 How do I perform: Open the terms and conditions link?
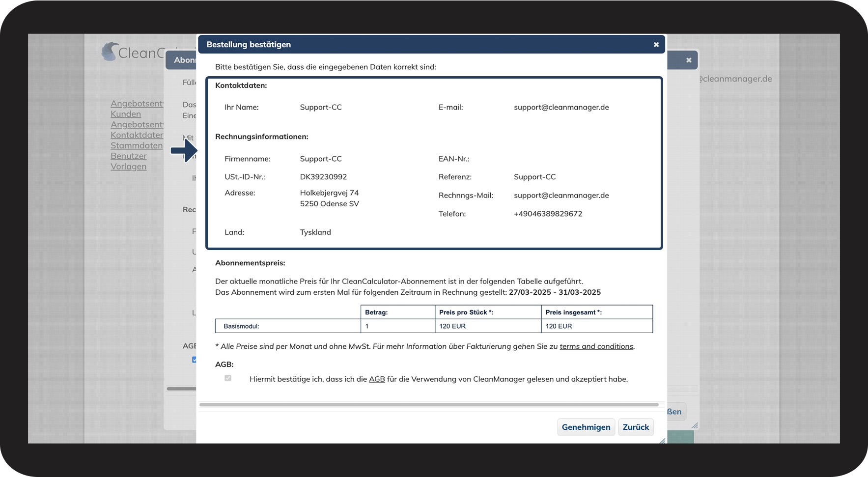pos(596,346)
